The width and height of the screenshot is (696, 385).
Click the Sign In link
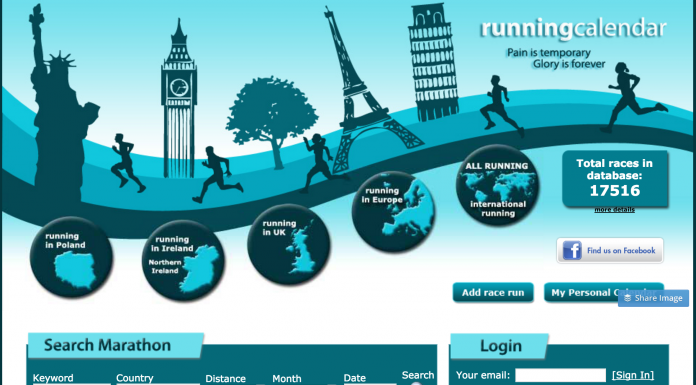pos(633,375)
